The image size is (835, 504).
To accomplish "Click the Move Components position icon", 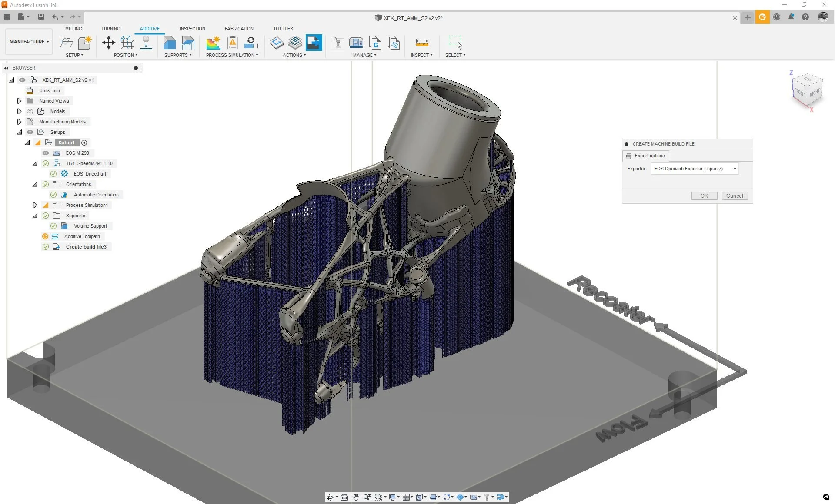I will click(x=108, y=43).
